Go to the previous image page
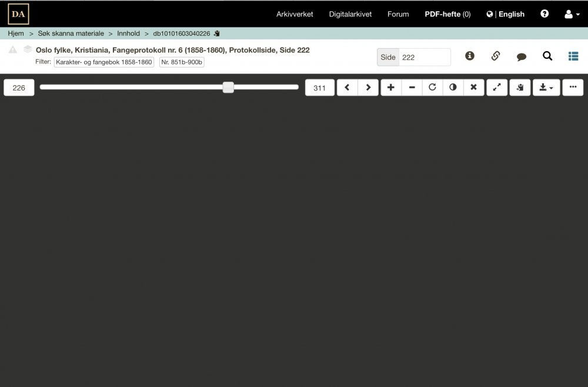The width and height of the screenshot is (588, 387). pyautogui.click(x=347, y=88)
